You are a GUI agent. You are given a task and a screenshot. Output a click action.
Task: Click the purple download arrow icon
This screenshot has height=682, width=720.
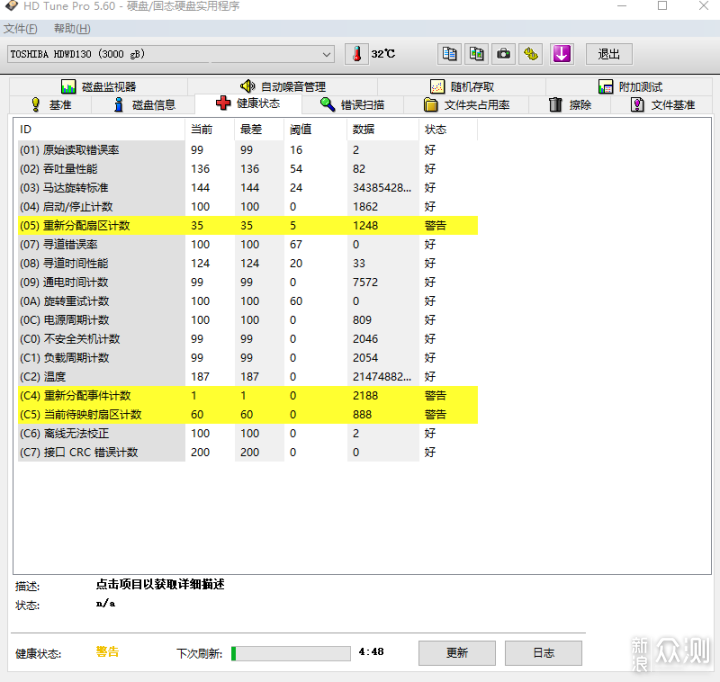click(x=562, y=54)
